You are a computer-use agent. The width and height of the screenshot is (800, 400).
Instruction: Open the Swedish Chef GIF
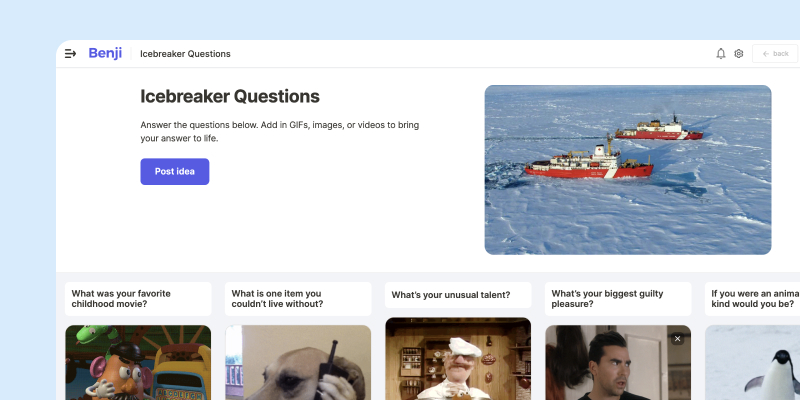(458, 359)
